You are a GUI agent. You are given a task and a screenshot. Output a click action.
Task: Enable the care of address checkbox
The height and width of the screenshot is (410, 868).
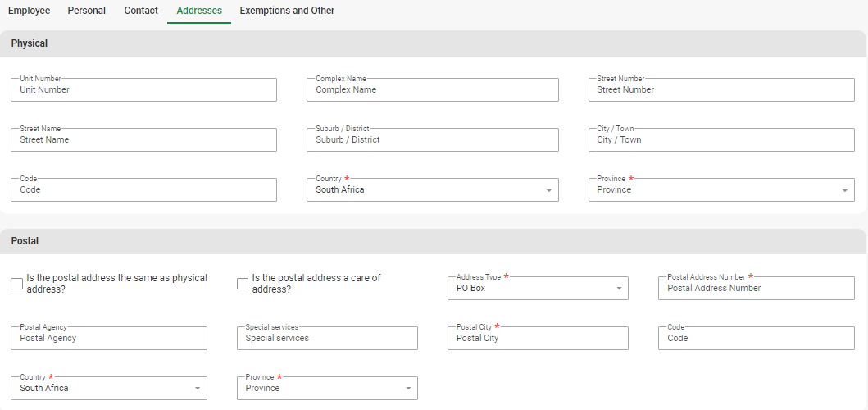(243, 284)
